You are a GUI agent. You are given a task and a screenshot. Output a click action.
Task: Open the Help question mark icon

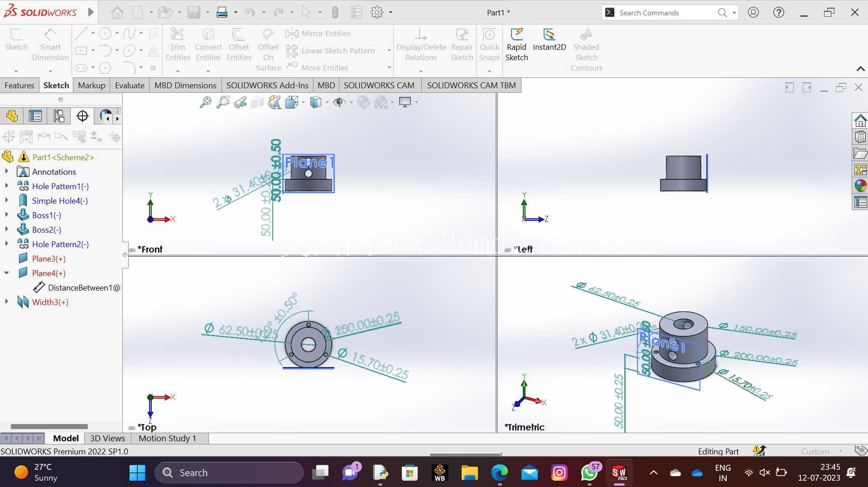click(779, 12)
